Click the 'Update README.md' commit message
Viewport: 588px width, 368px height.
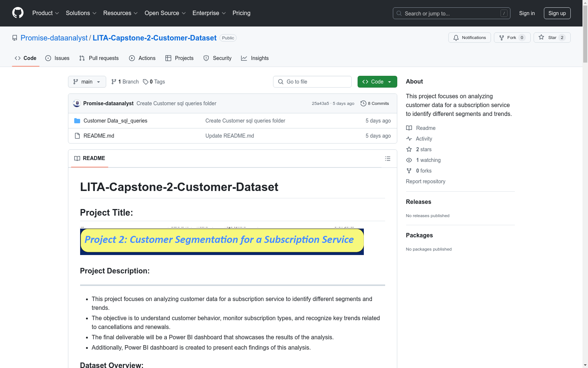[230, 136]
